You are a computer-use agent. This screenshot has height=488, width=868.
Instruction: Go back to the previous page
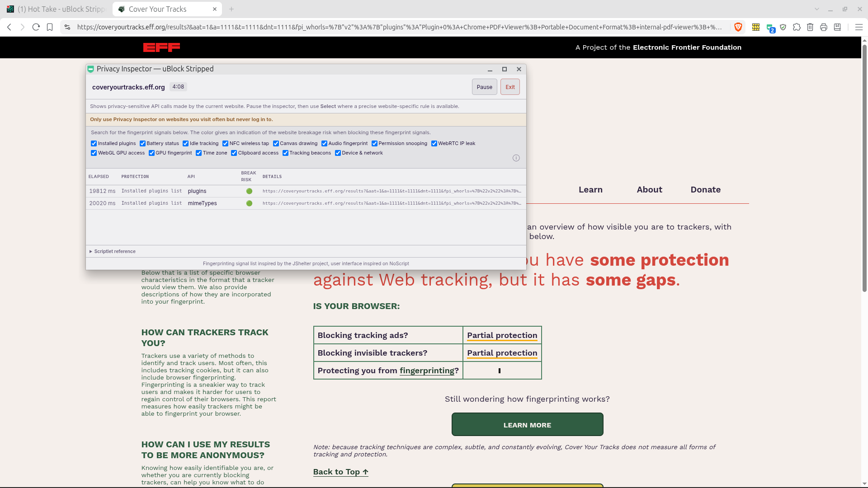[9, 27]
